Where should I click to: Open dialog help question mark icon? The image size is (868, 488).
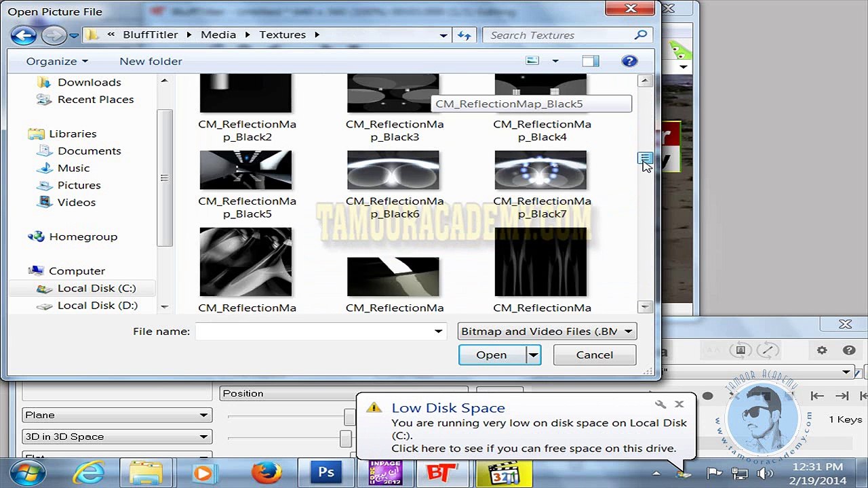pyautogui.click(x=629, y=61)
